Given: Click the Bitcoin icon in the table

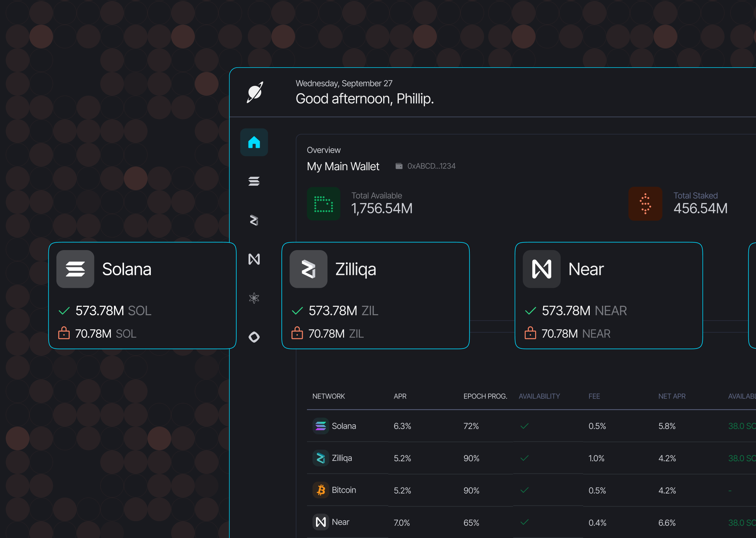Looking at the screenshot, I should pyautogui.click(x=320, y=490).
